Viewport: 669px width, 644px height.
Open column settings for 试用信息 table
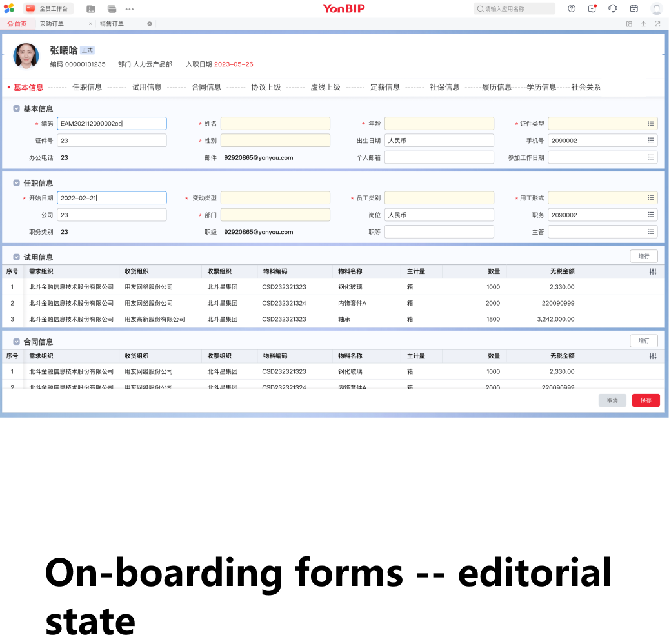653,271
